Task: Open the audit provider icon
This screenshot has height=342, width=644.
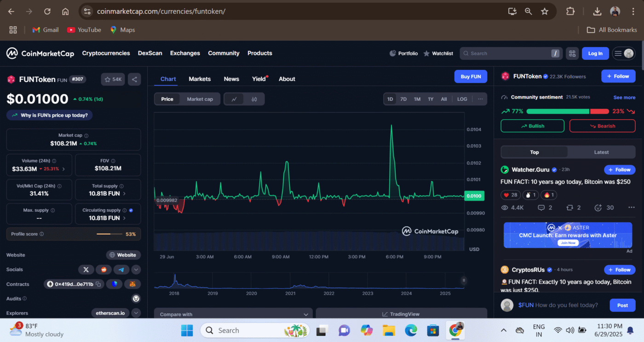Action: [136, 299]
